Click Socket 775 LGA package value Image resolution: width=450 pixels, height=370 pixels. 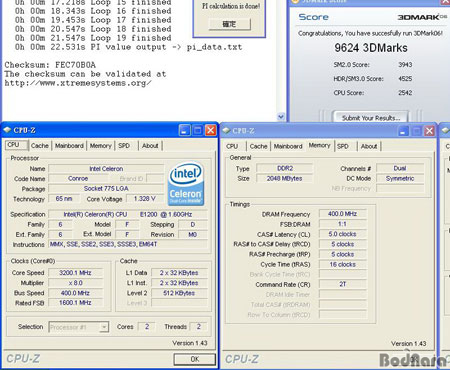(x=106, y=189)
